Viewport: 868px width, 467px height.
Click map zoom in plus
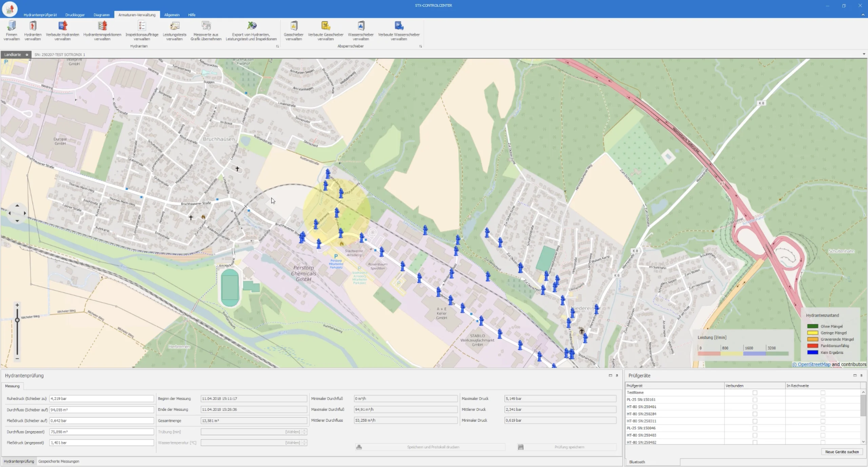coord(17,305)
